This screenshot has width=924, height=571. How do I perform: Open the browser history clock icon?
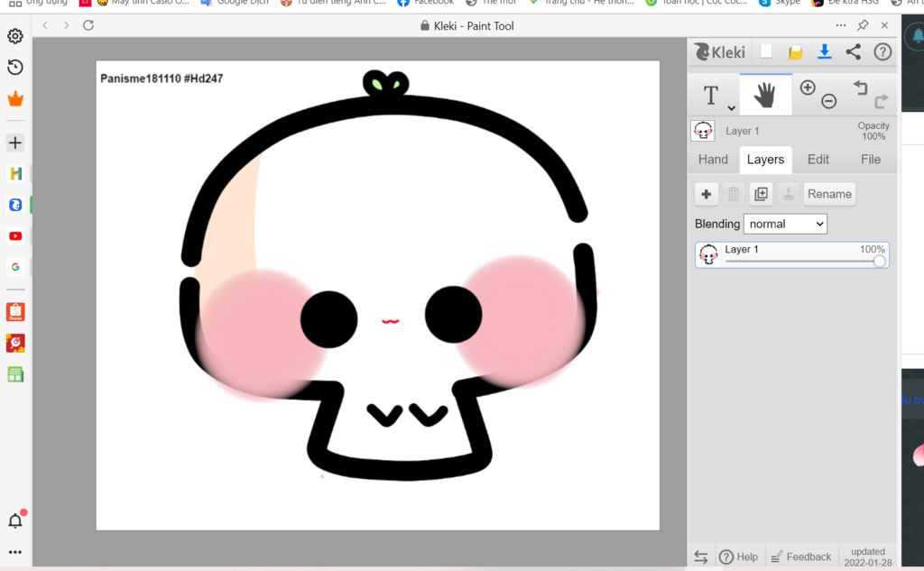click(15, 67)
